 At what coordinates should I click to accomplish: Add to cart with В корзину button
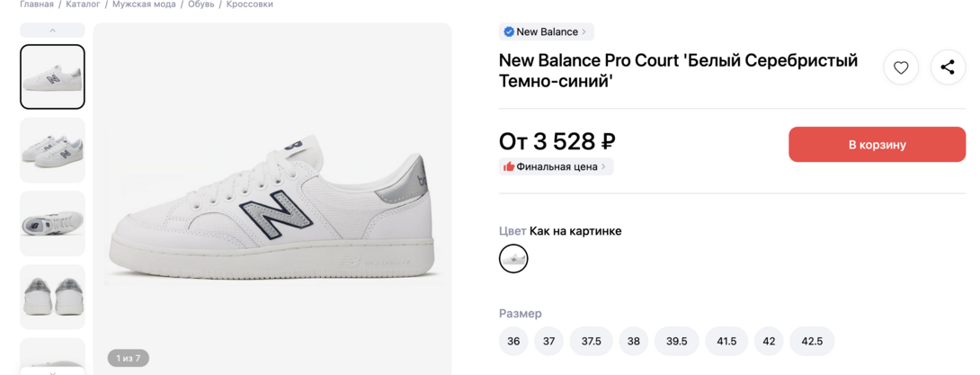877,145
